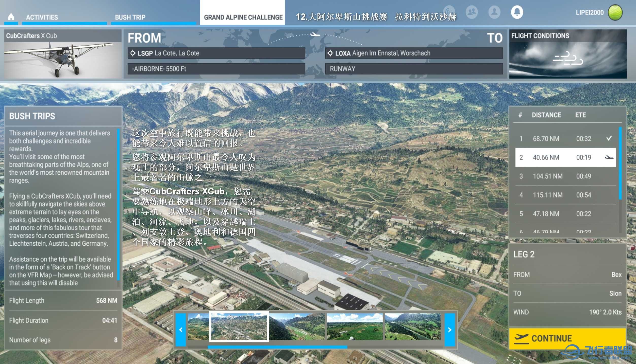Click the takeoff plane icon on Continue
The width and height of the screenshot is (636, 364).
[x=521, y=339]
